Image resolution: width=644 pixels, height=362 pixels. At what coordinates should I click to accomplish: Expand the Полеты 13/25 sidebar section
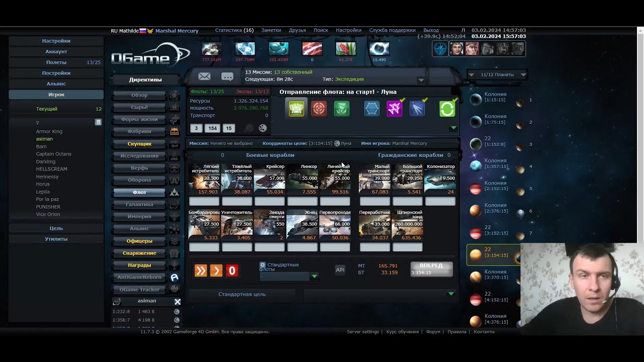click(x=56, y=62)
